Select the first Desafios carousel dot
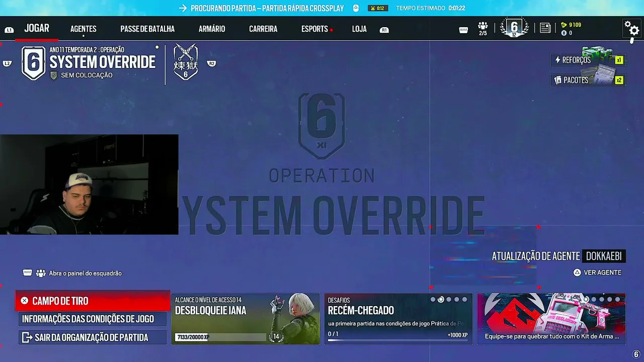This screenshot has height=362, width=644. click(x=433, y=300)
